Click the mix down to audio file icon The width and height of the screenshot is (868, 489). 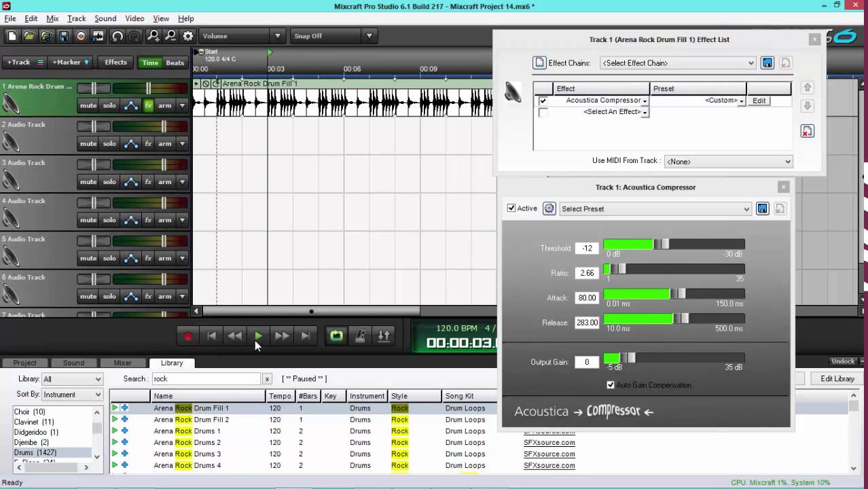coord(98,36)
